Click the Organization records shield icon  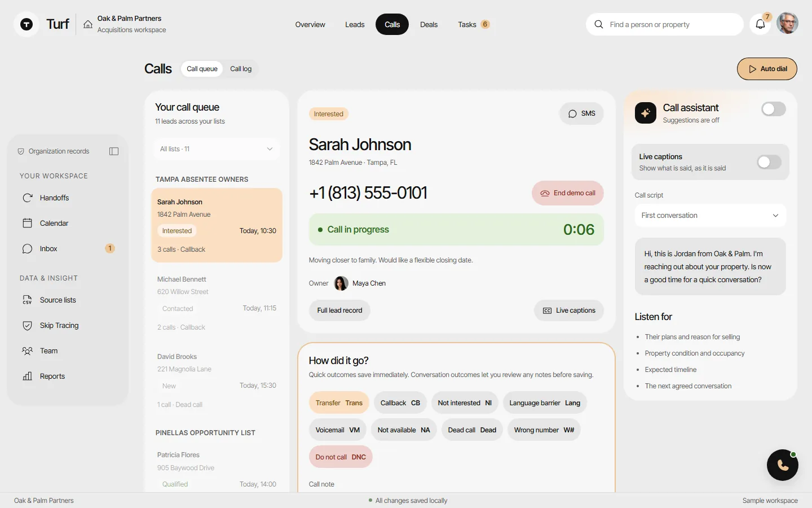(x=21, y=151)
